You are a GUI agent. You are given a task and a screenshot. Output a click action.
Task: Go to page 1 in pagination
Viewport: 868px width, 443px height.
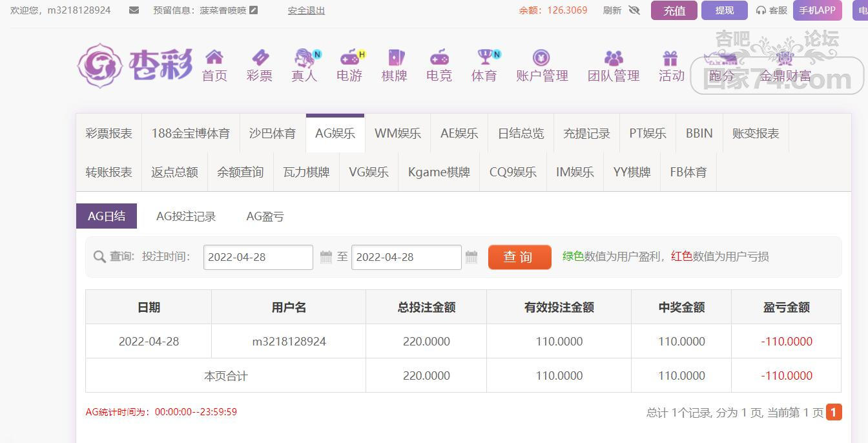tap(834, 412)
